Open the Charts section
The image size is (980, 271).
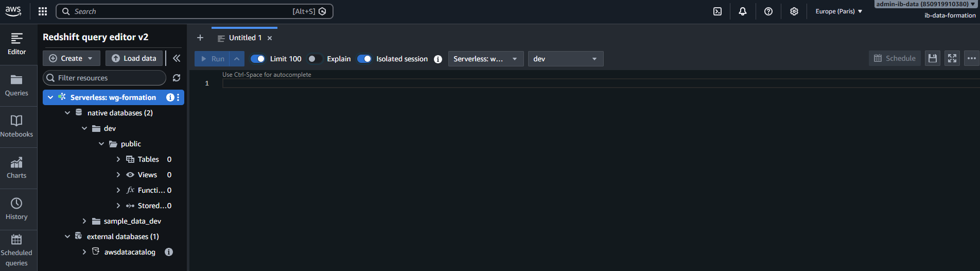click(16, 168)
